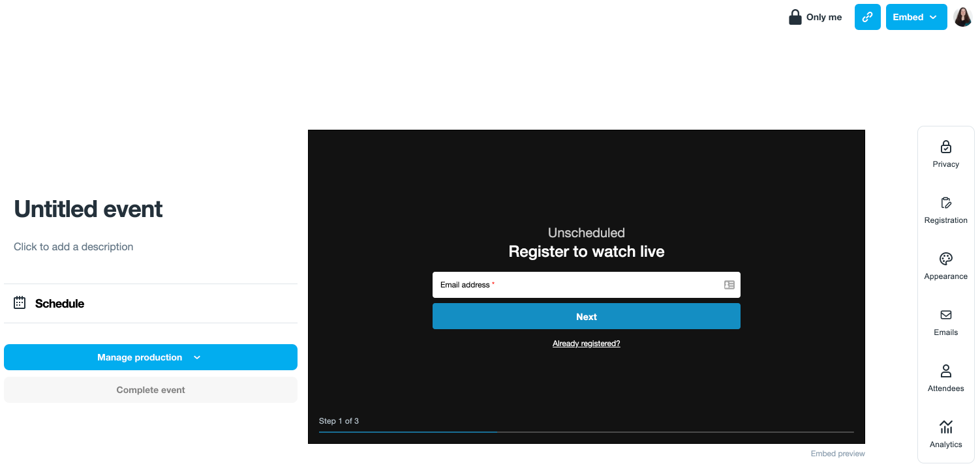Image resolution: width=980 pixels, height=468 pixels.
Task: Click the Already registered? link
Action: pos(586,344)
